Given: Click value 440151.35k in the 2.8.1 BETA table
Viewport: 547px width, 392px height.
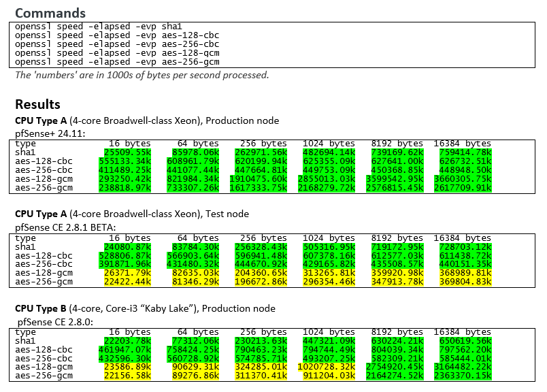Looking at the screenshot, I should [x=465, y=264].
